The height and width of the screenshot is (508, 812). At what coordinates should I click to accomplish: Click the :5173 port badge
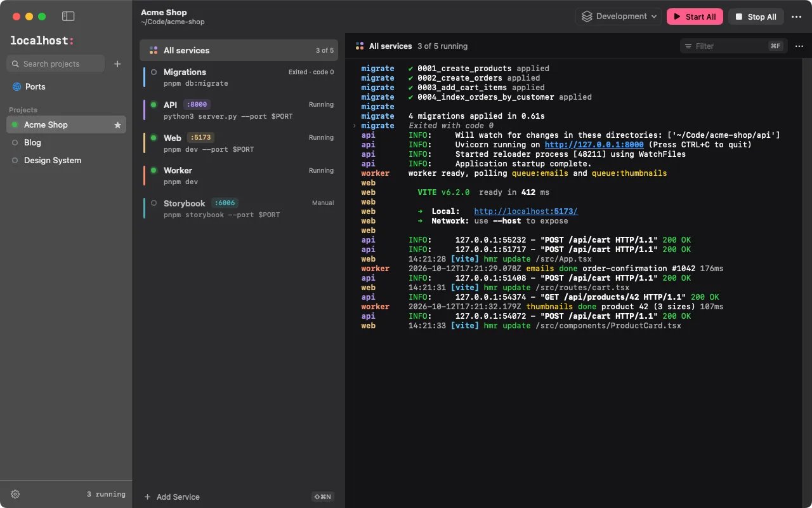tap(200, 137)
